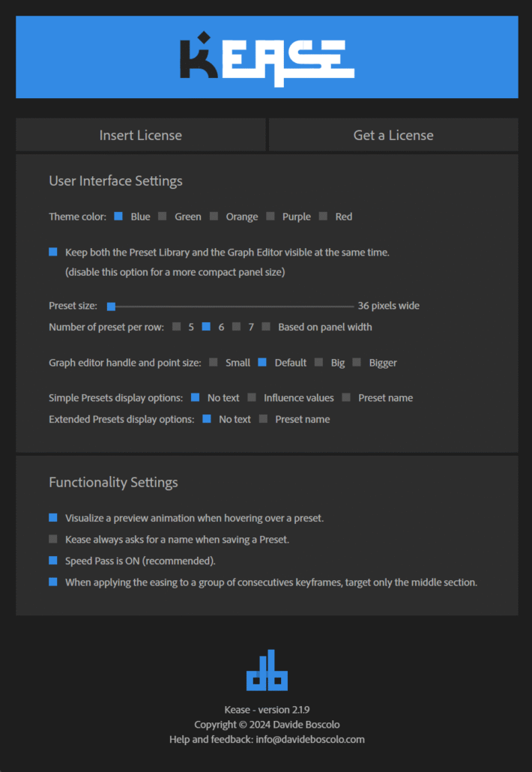Click the Kease logo banner
This screenshot has height=772, width=532.
tap(266, 57)
